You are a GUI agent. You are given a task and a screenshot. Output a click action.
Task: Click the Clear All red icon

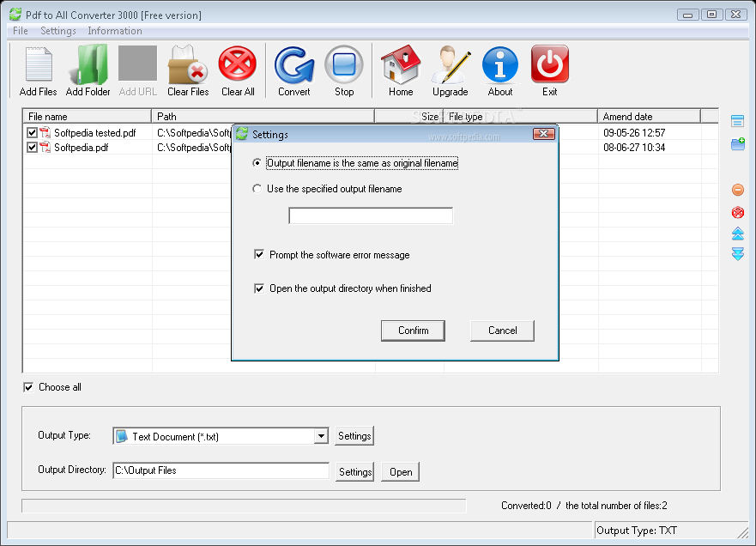tap(237, 64)
